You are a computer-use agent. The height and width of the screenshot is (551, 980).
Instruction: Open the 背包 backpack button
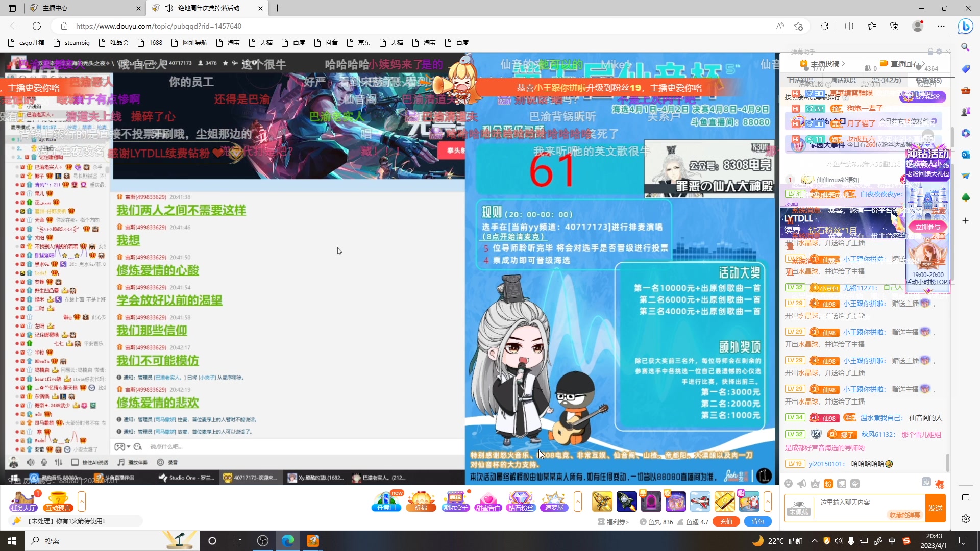pyautogui.click(x=758, y=521)
